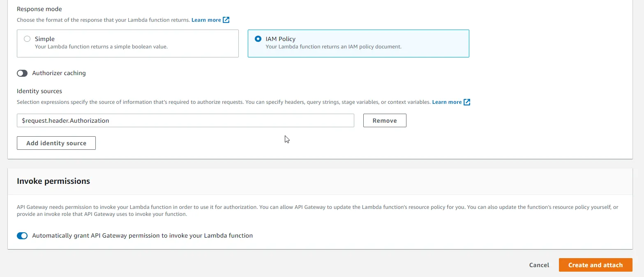This screenshot has height=277, width=644.
Task: Open the identity sources Learn more link
Action: tap(447, 102)
